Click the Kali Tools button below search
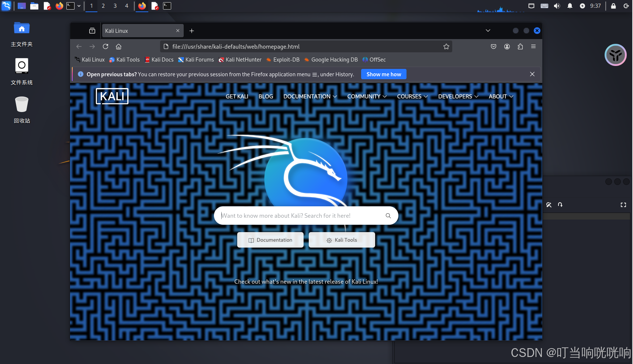The image size is (633, 364). click(x=342, y=240)
